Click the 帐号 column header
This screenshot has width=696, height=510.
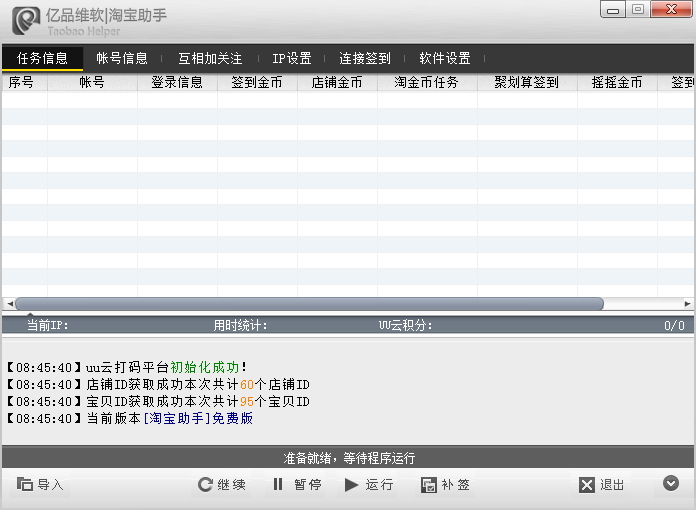click(91, 83)
